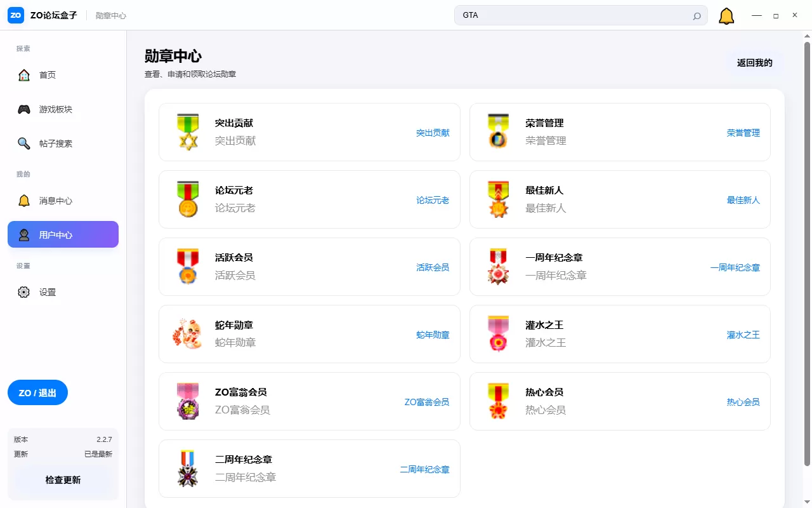Click the ZO / 退出 logout button
This screenshot has height=508, width=812.
[37, 393]
